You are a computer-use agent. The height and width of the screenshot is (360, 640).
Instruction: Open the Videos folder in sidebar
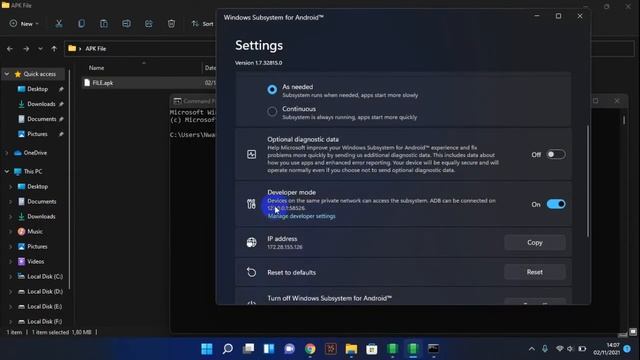pyautogui.click(x=35, y=262)
